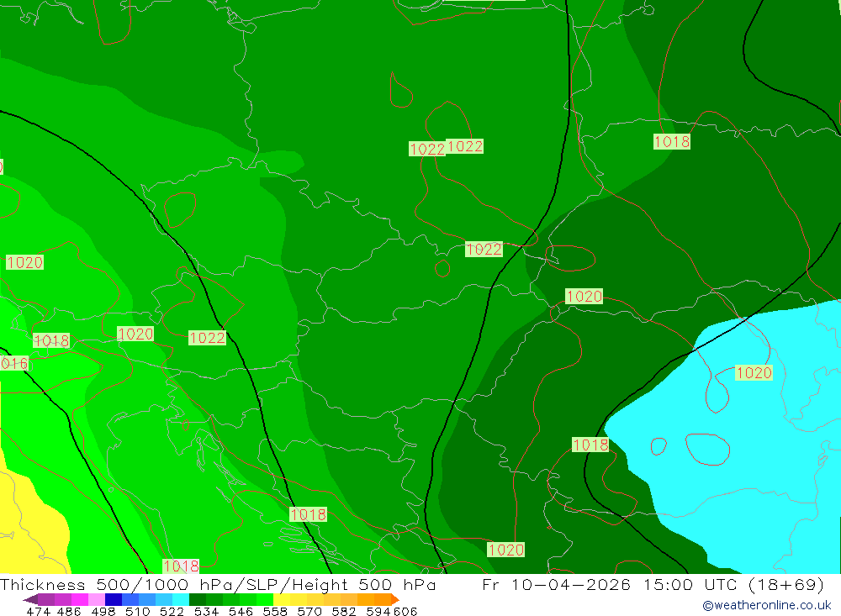The image size is (841, 616).
Task: Select the legend value 606
Action: 405,611
